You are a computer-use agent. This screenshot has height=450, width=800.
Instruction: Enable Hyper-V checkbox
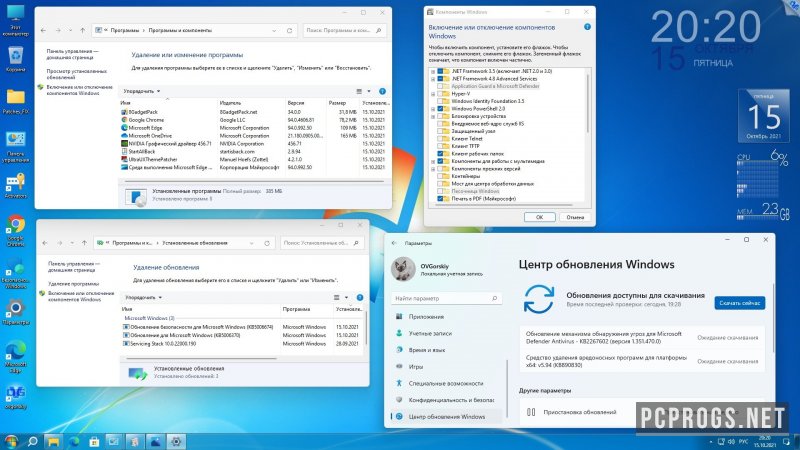click(440, 94)
